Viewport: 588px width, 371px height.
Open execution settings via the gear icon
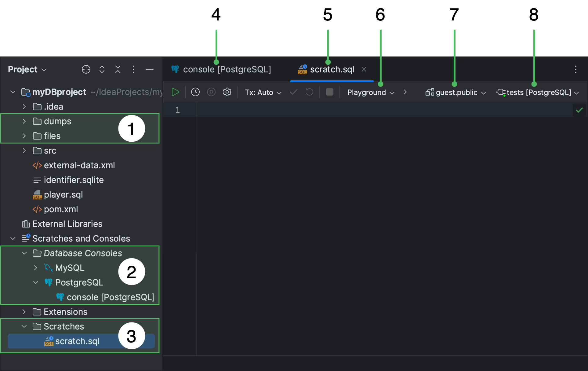227,92
